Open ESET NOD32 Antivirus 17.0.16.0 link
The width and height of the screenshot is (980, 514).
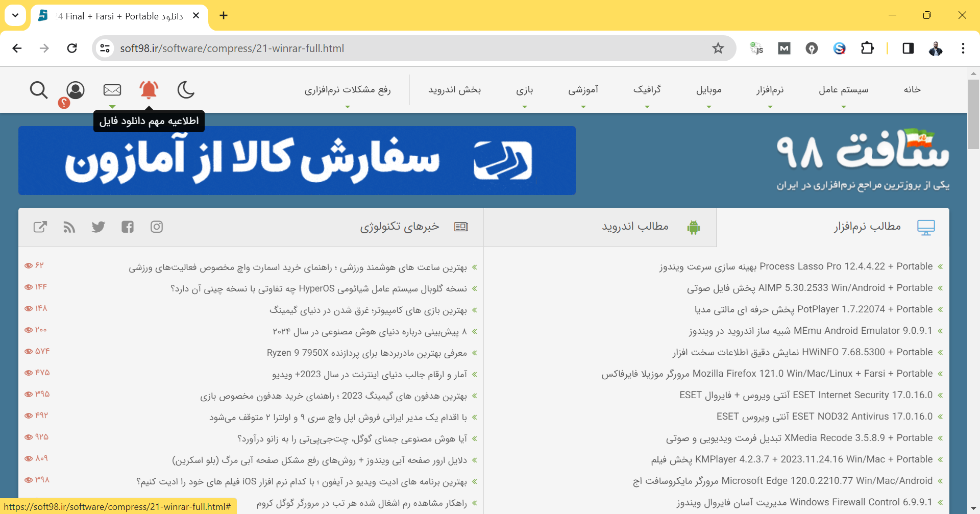[824, 417]
